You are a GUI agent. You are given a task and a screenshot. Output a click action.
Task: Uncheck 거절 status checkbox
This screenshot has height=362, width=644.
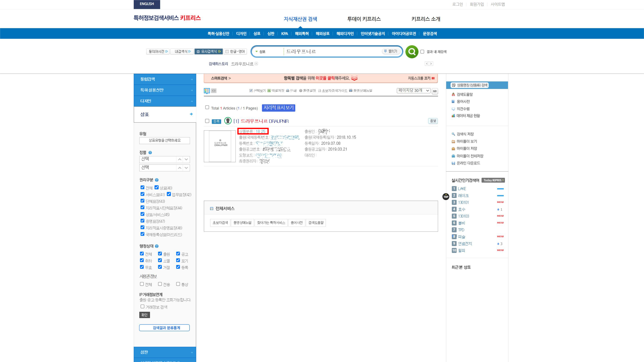click(x=160, y=267)
